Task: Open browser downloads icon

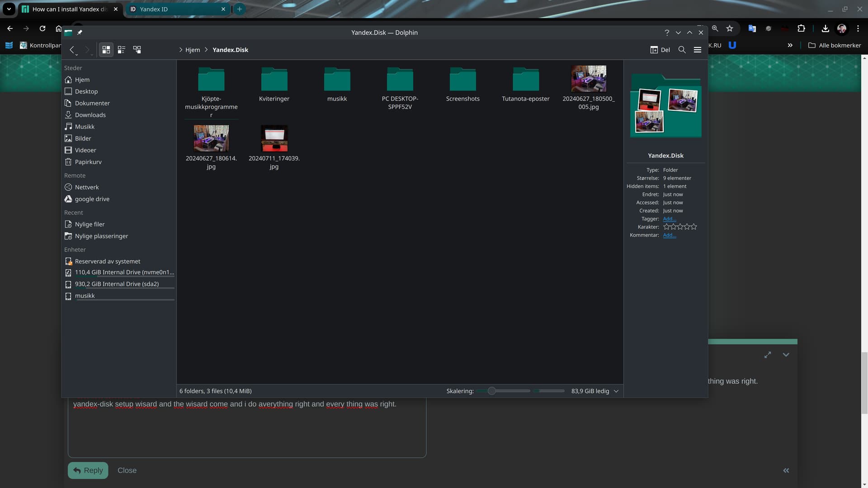Action: pyautogui.click(x=826, y=28)
